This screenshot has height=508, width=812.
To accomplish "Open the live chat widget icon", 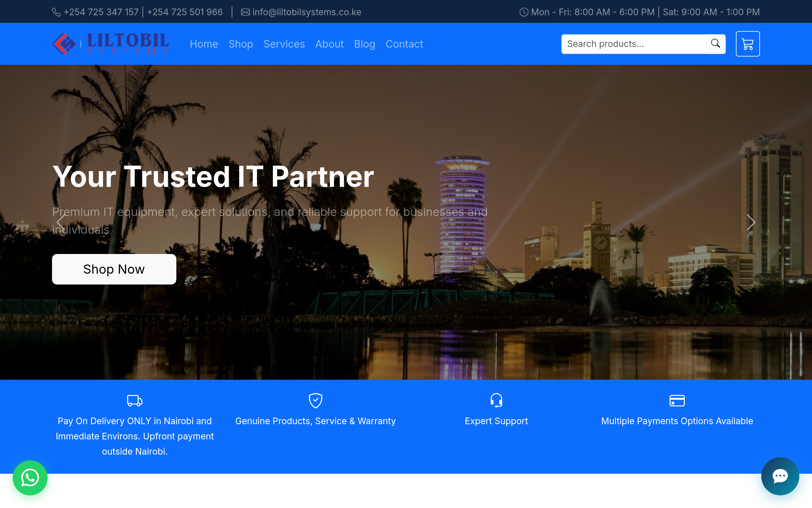I will coord(780,476).
